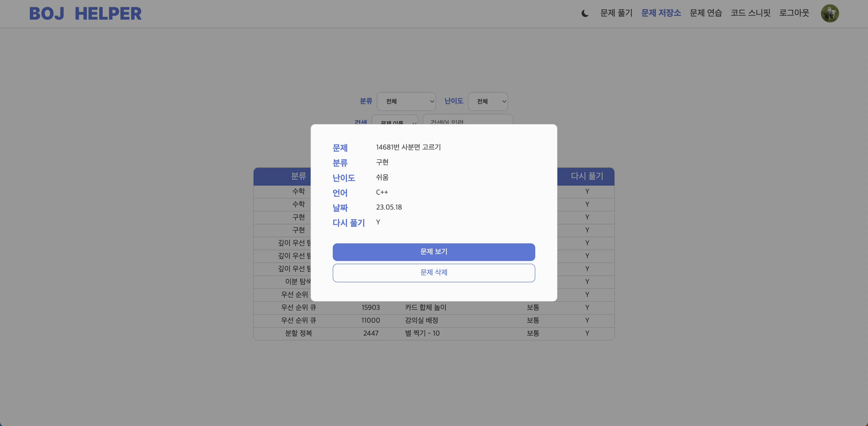Select the 카드 합체 놀이 row
Screen dimensions: 868x426
[x=425, y=308]
